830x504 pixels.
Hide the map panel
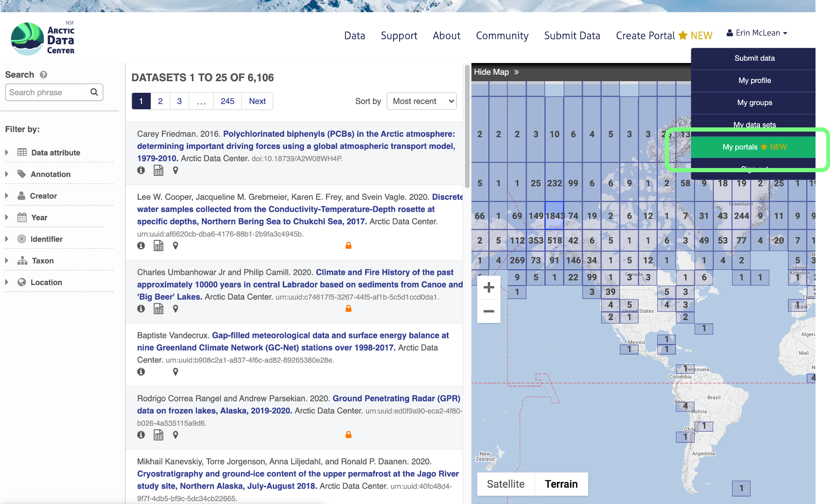tap(496, 72)
